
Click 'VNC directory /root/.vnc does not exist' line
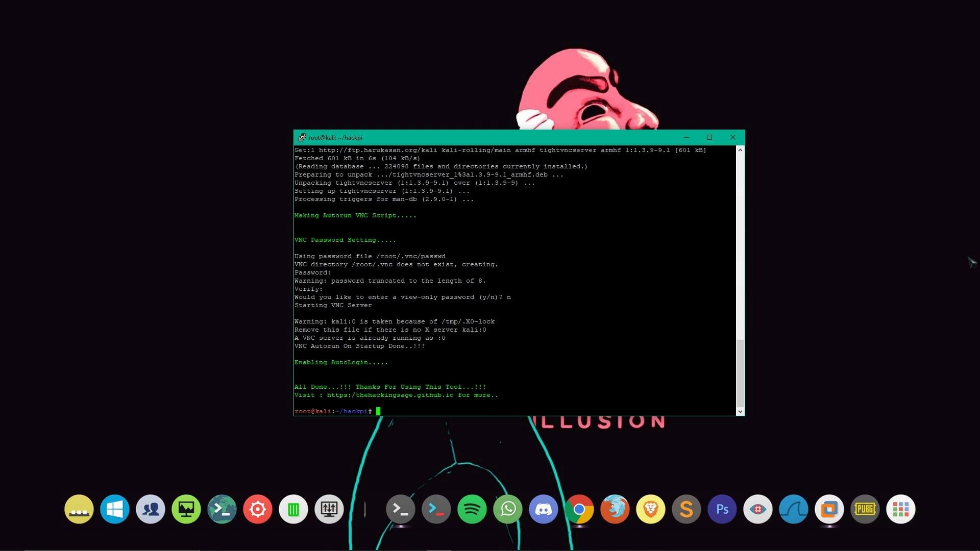pyautogui.click(x=396, y=264)
